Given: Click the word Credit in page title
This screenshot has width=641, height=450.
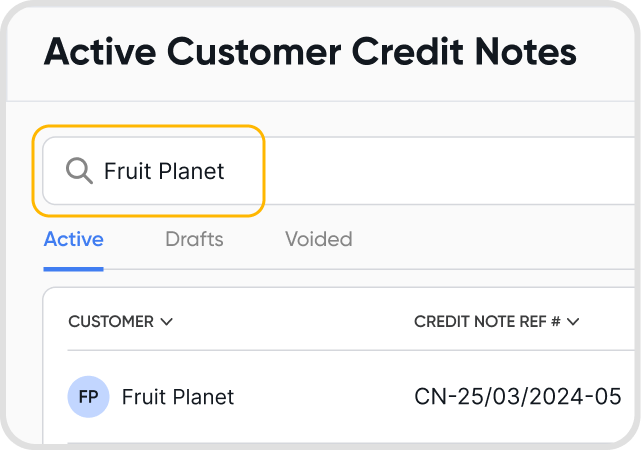Looking at the screenshot, I should point(412,51).
